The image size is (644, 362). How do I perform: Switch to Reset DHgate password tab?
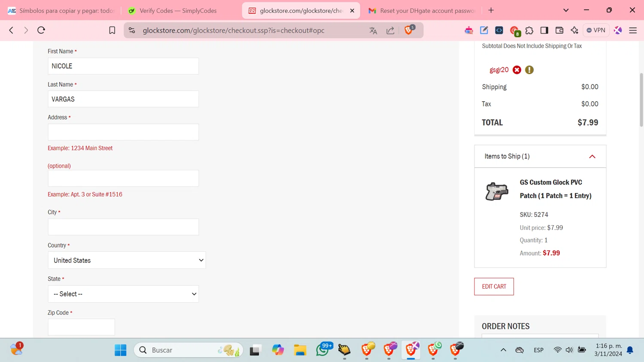tap(423, 11)
